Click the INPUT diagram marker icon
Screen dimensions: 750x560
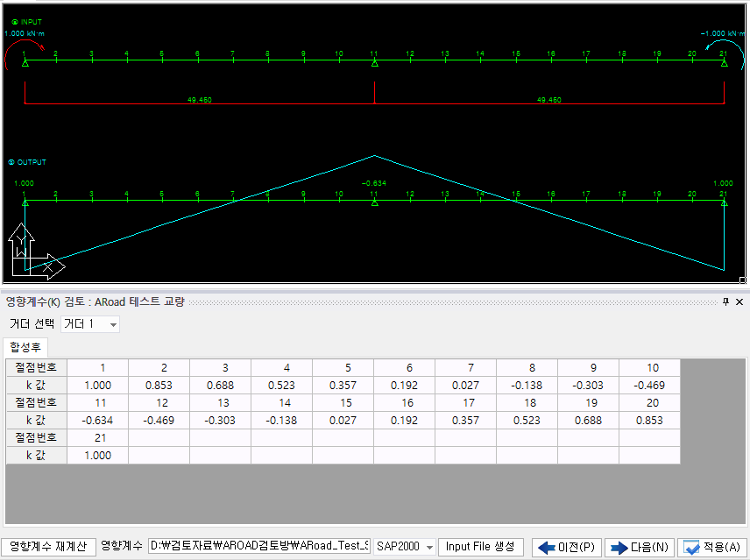tap(15, 22)
